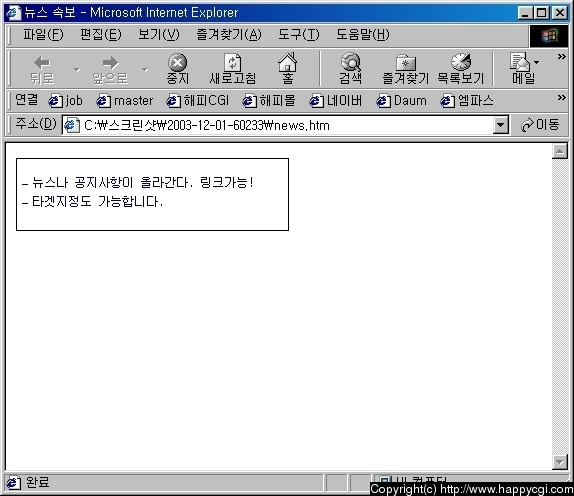This screenshot has width=574, height=496.
Task: Refresh page with 새로고침 icon
Action: pos(232,63)
